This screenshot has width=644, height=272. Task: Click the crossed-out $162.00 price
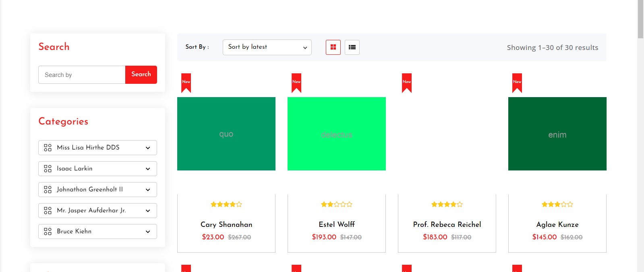tap(572, 237)
